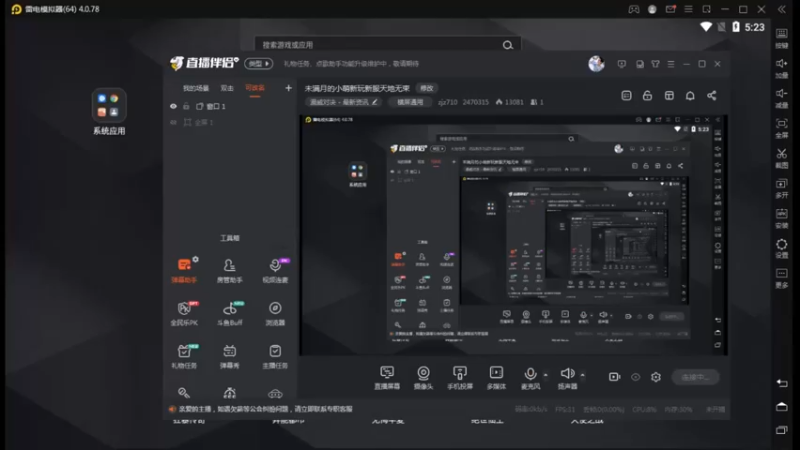This screenshot has height=450, width=800.
Task: Open the 横屏通用 orientation selector
Action: pos(410,102)
